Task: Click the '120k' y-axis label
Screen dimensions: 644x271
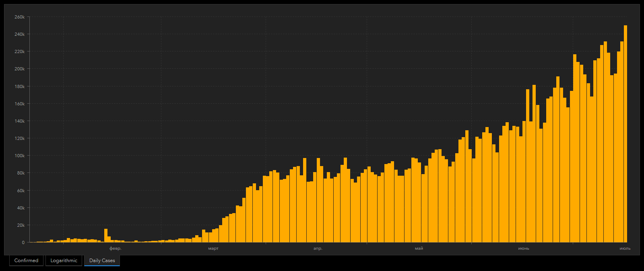Action: pos(20,138)
